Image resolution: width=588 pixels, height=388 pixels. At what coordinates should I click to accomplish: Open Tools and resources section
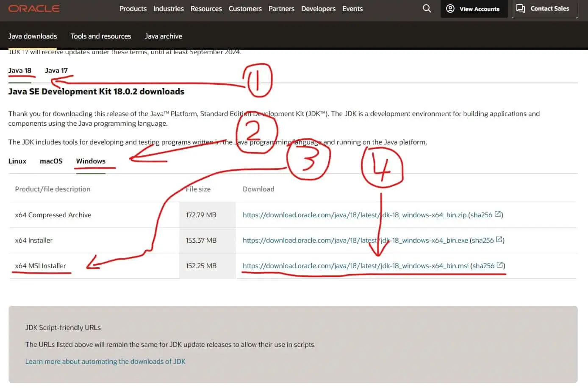point(101,36)
